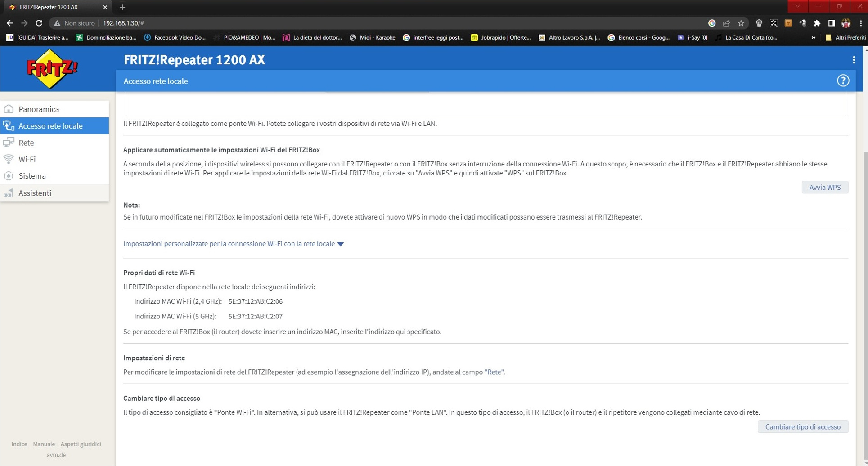Screen dimensions: 868x466
Task: Open Domiciliazione ba... bookmark
Action: coord(106,38)
